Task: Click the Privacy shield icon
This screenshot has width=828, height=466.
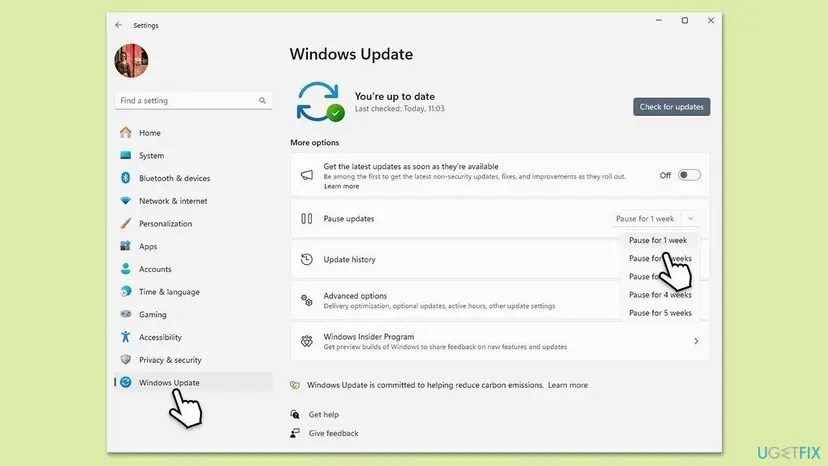Action: tap(125, 360)
